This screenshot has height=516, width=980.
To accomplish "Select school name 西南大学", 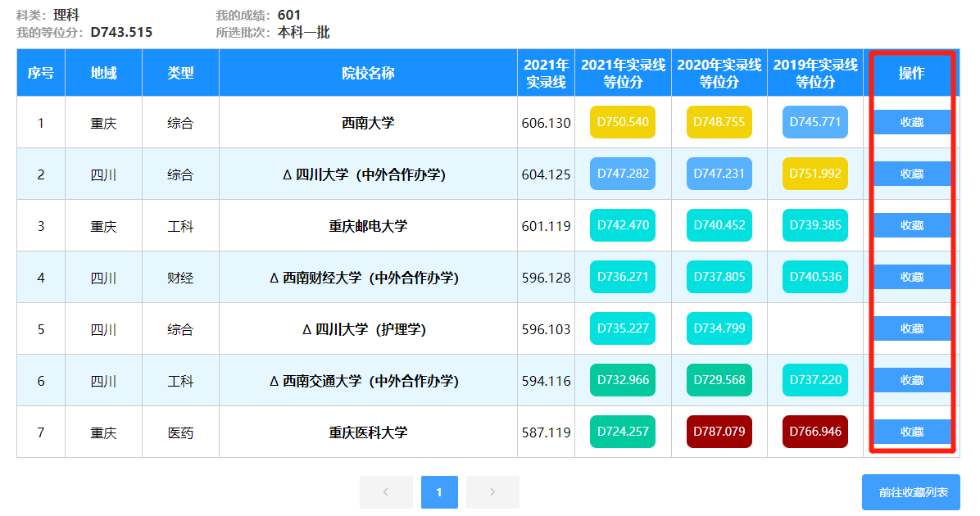I will tap(368, 122).
